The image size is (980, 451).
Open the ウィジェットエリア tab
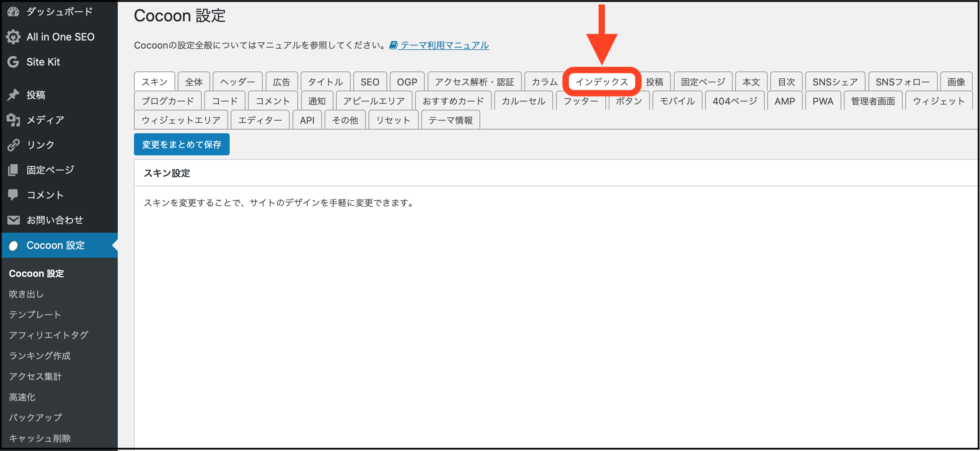[x=181, y=120]
